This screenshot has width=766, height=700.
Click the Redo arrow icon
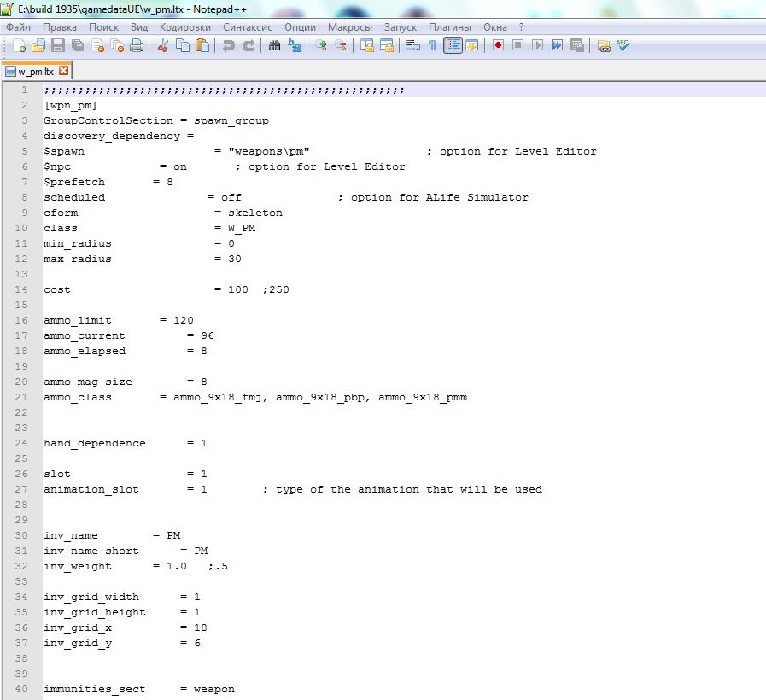(249, 46)
